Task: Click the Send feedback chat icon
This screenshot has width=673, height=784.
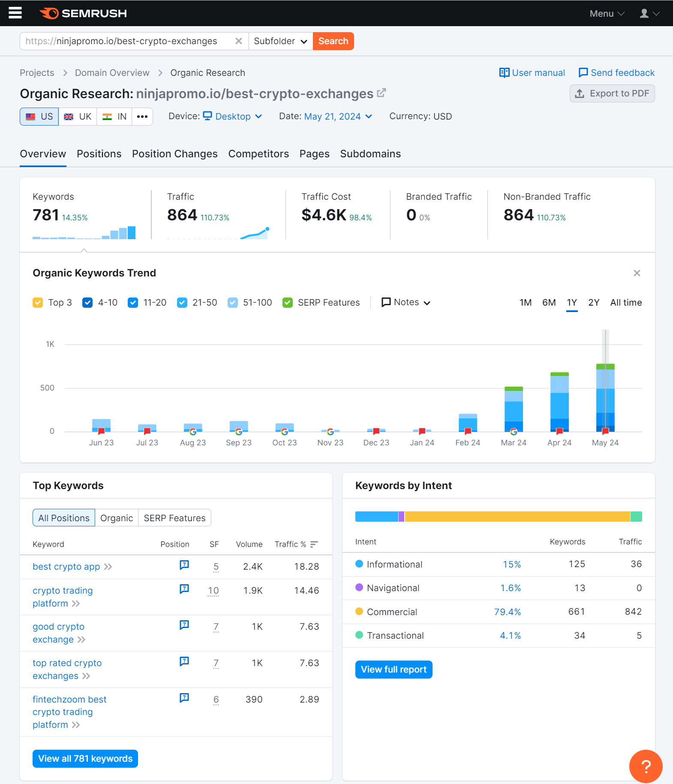Action: coord(583,73)
